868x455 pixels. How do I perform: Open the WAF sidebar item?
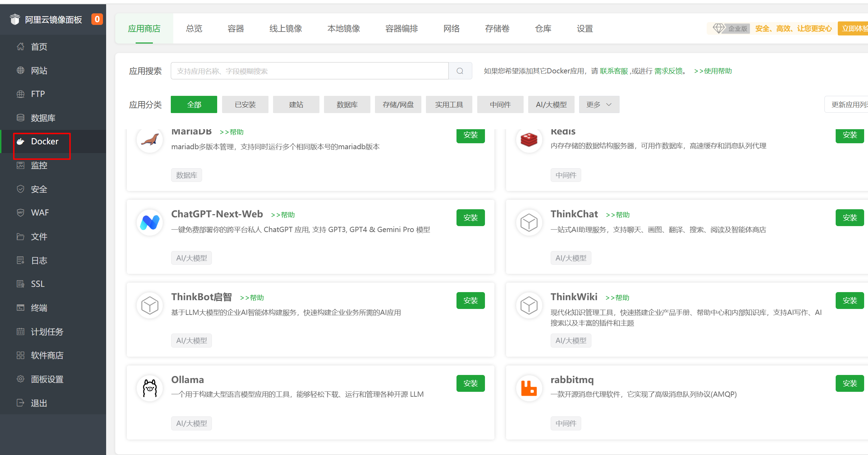(40, 213)
